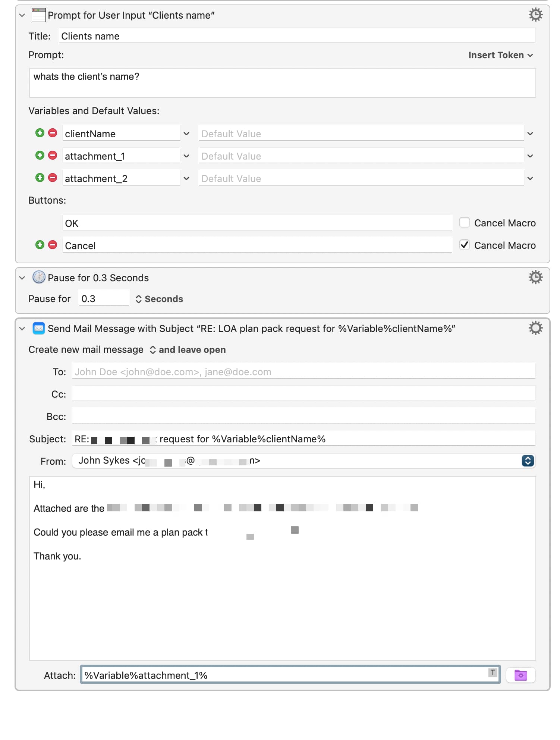Viewport: 560px width, 740px height.
Task: Click the clock icon of Pause action
Action: click(39, 277)
